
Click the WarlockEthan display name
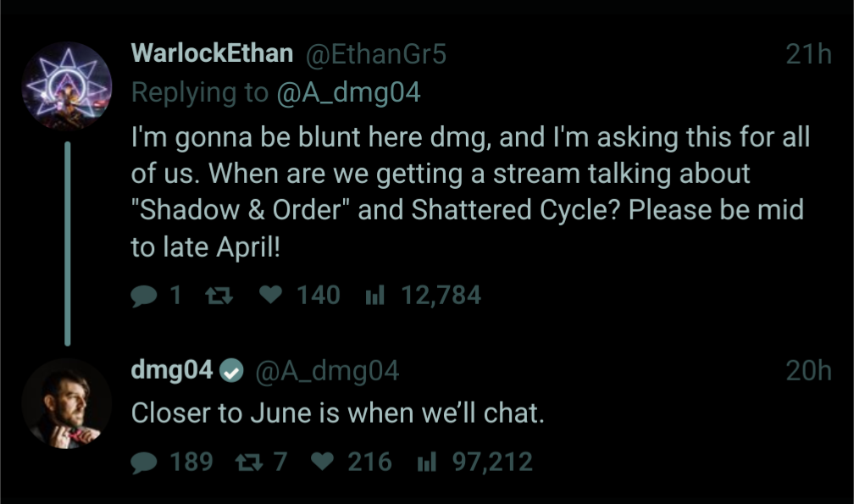click(212, 53)
